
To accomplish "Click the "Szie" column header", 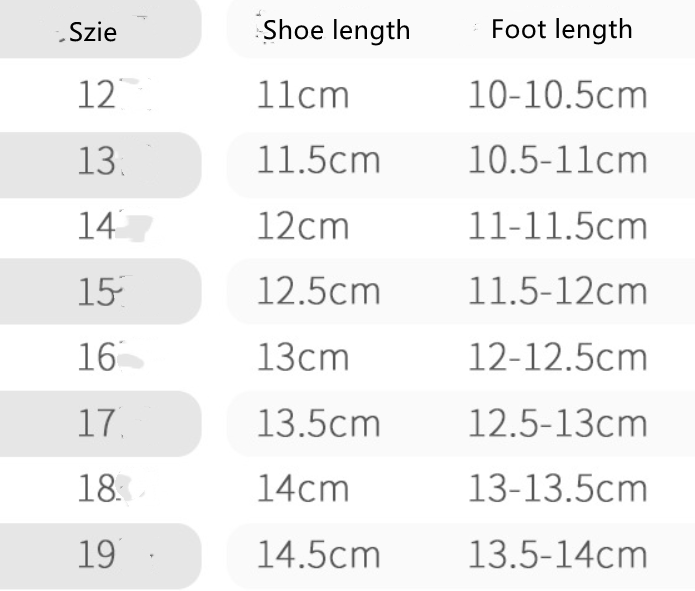I will pyautogui.click(x=93, y=32).
